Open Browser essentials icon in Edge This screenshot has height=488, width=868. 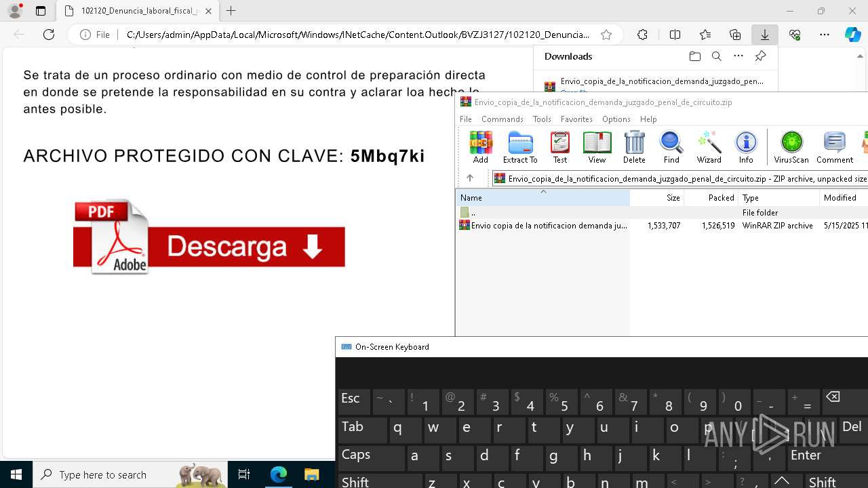pyautogui.click(x=795, y=35)
